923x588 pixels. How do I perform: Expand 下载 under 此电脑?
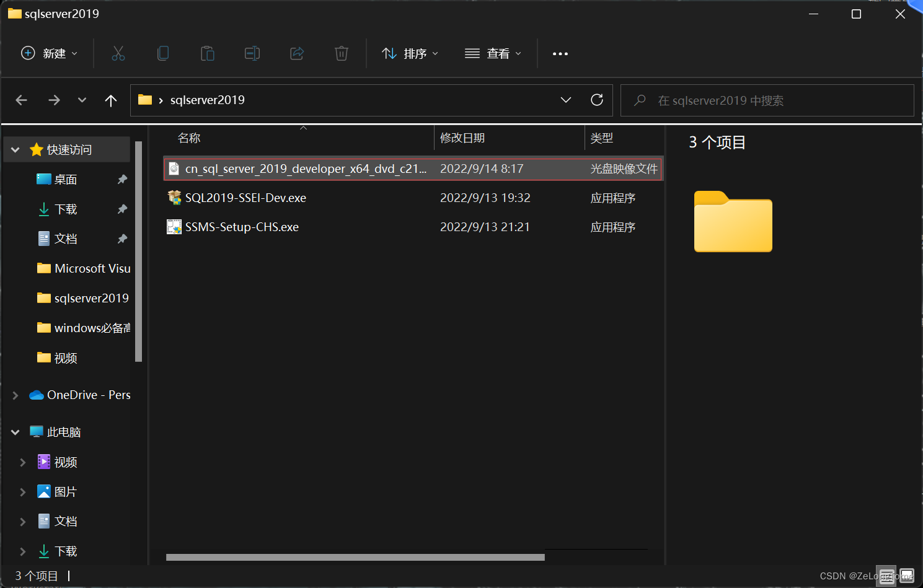point(23,551)
